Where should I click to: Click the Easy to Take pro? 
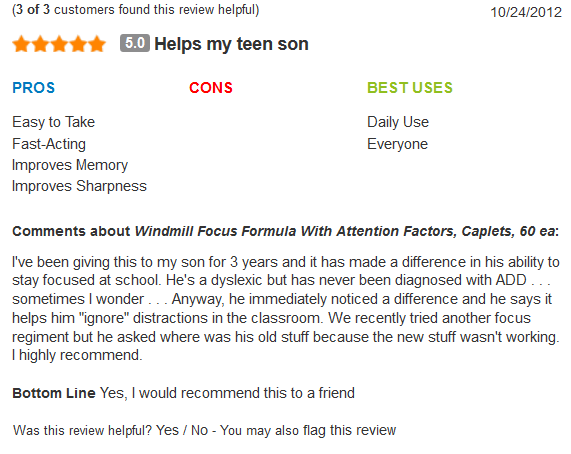click(54, 122)
